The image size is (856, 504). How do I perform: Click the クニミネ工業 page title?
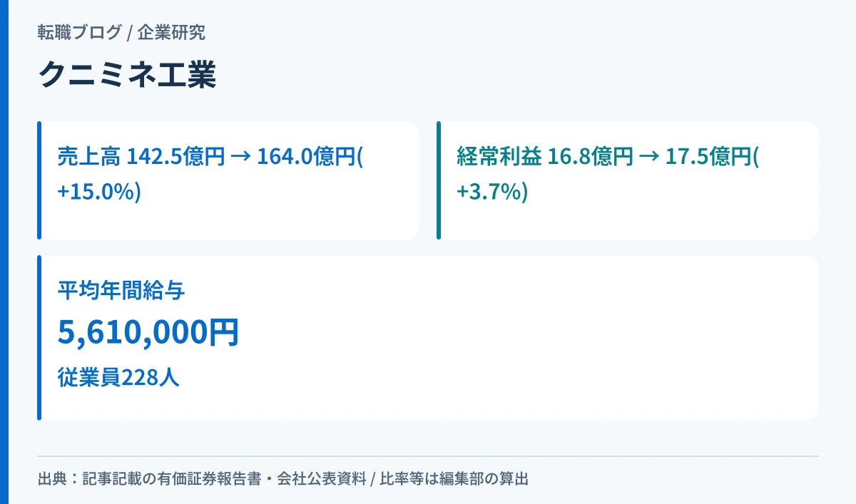coord(127,74)
